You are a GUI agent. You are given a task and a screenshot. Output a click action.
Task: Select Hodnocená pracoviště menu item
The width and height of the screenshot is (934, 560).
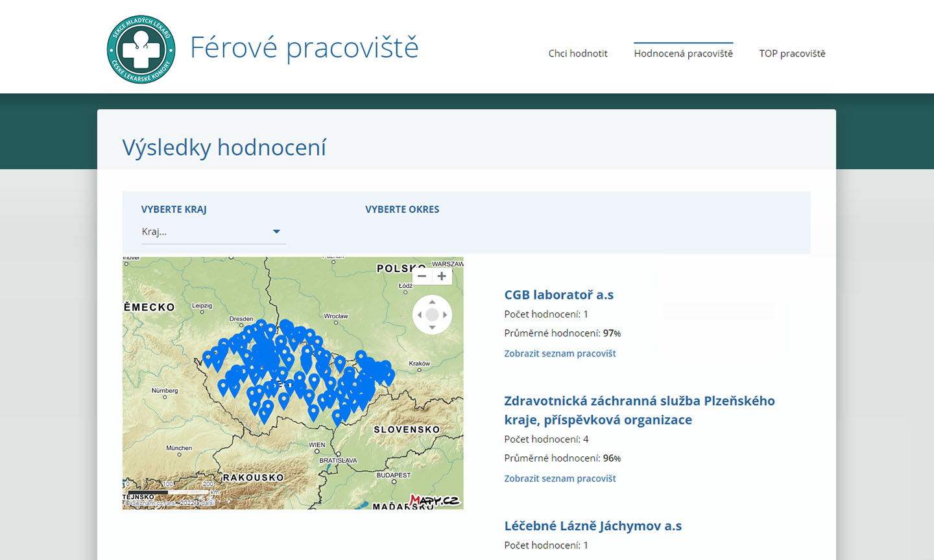click(x=684, y=53)
